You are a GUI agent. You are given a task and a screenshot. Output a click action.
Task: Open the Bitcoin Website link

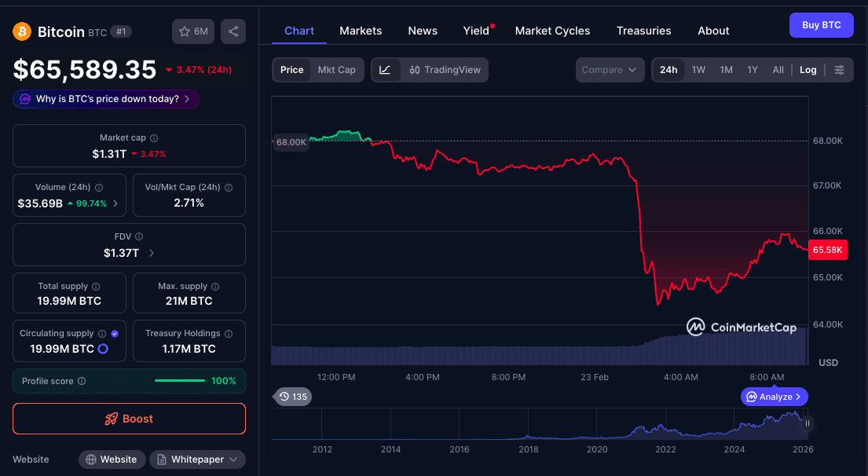tap(112, 460)
